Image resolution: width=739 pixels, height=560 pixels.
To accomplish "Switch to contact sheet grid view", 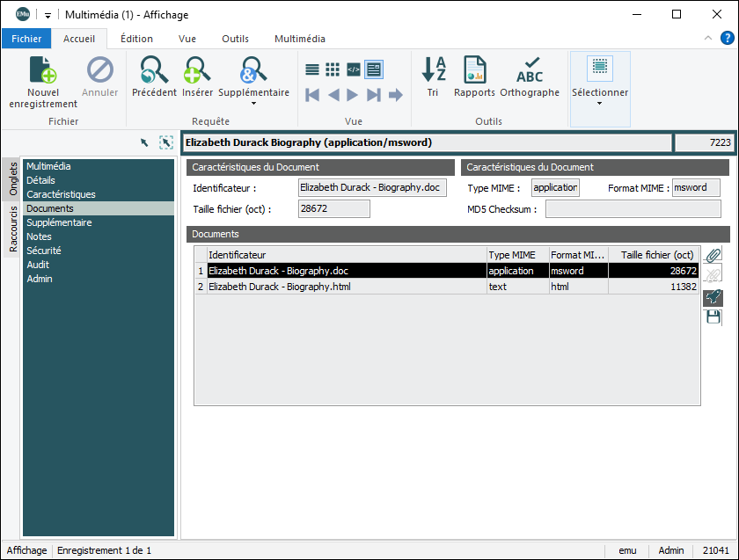I will 333,69.
